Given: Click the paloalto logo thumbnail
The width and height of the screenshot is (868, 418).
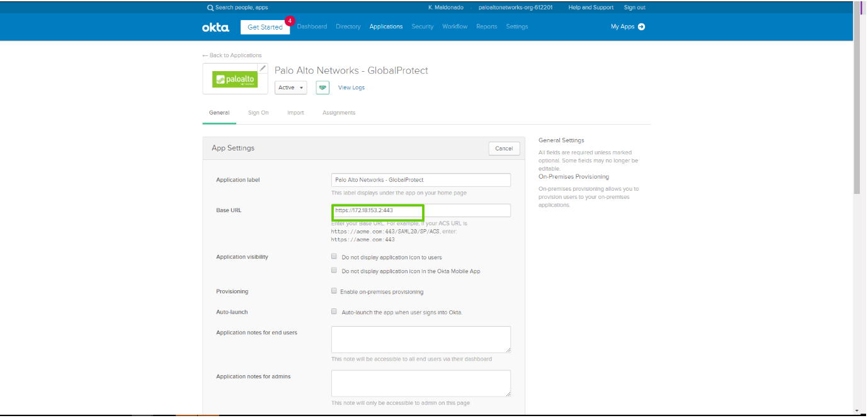Looking at the screenshot, I should coord(235,79).
